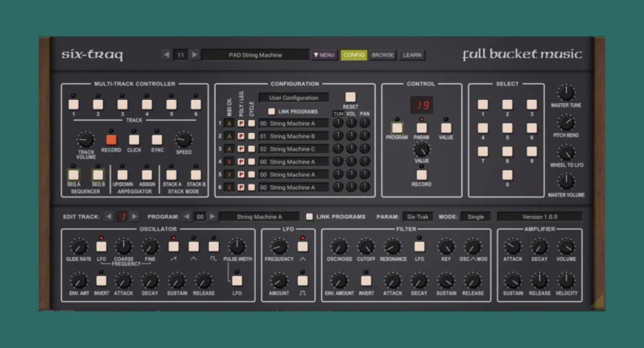Click the Wheel to LFO knob

(566, 152)
